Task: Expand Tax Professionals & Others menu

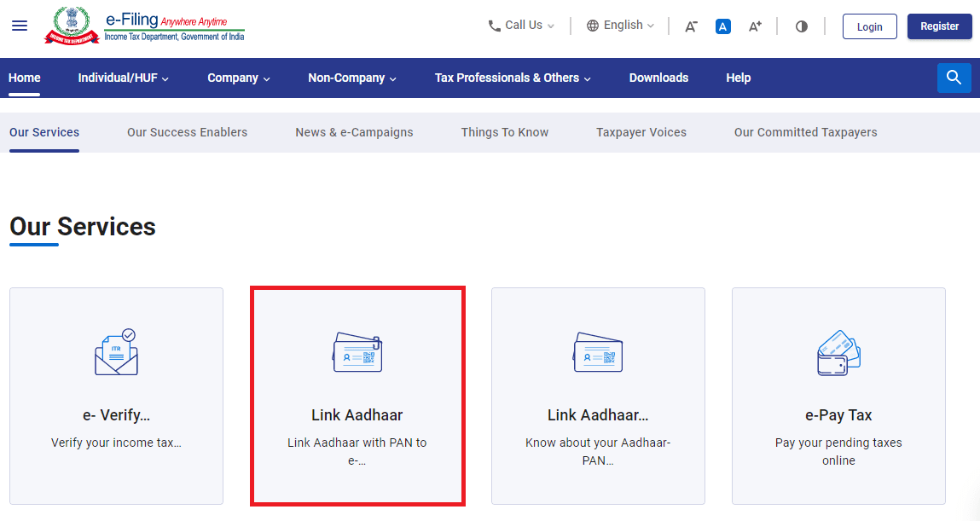Action: click(x=513, y=78)
